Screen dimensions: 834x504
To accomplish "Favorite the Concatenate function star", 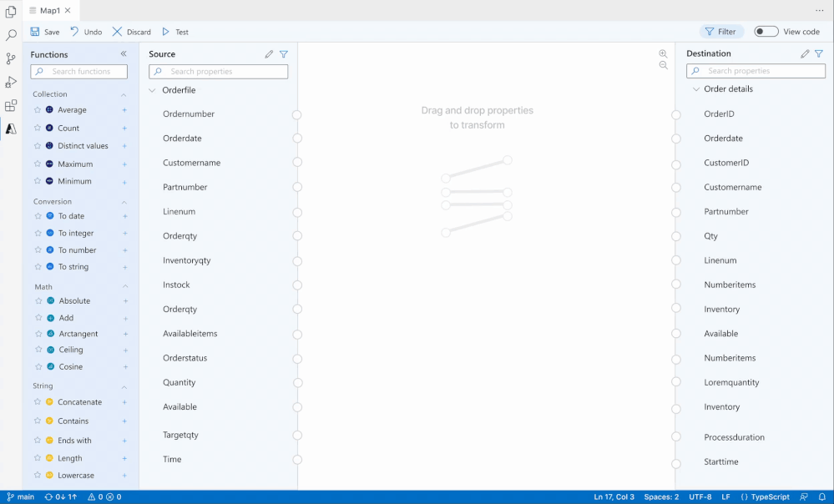I will [38, 402].
